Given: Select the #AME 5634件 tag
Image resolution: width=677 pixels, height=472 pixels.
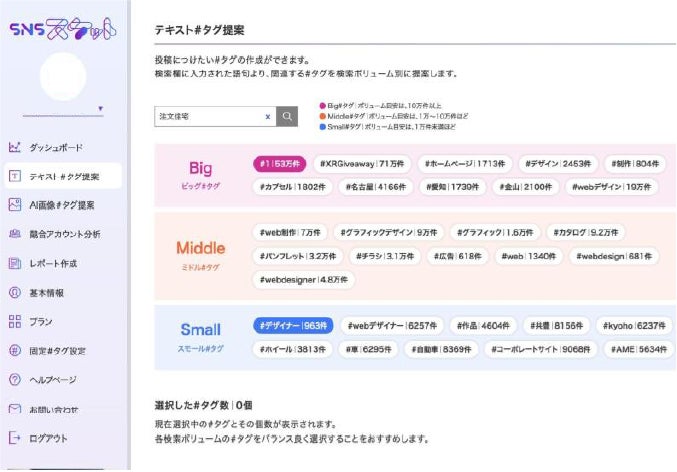Looking at the screenshot, I should tap(639, 349).
